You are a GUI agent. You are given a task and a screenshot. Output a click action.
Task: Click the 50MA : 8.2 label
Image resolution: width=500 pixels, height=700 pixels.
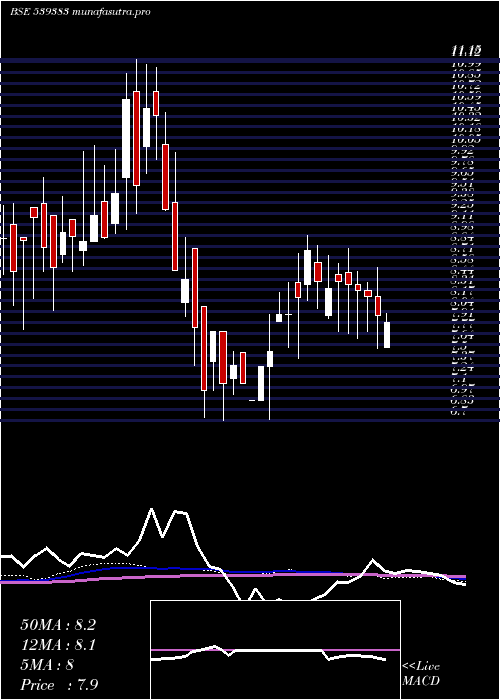coord(58,625)
